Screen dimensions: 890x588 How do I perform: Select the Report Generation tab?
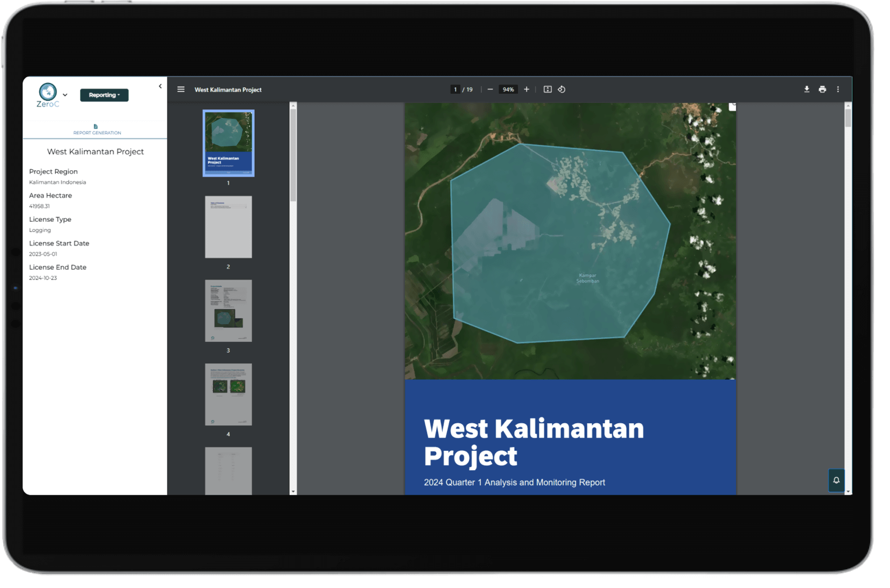(97, 129)
